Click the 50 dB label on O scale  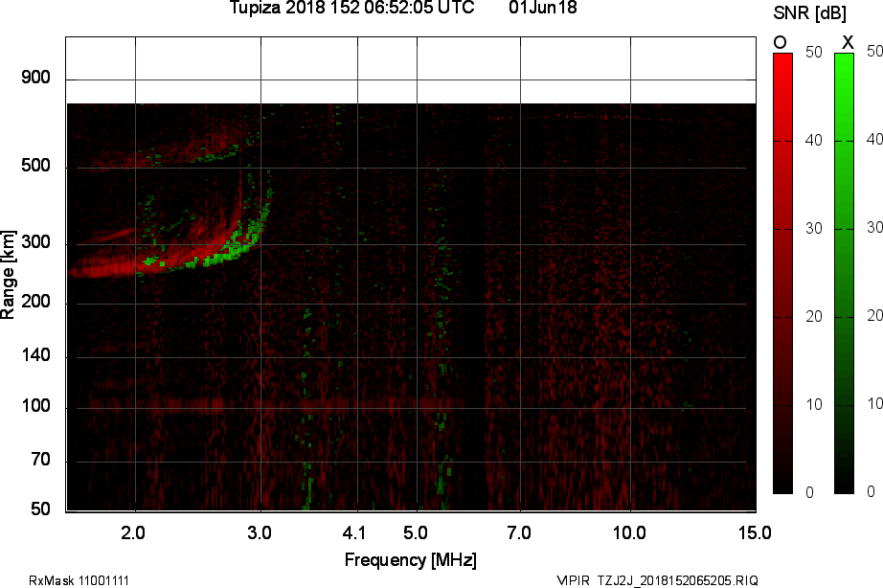coord(814,52)
